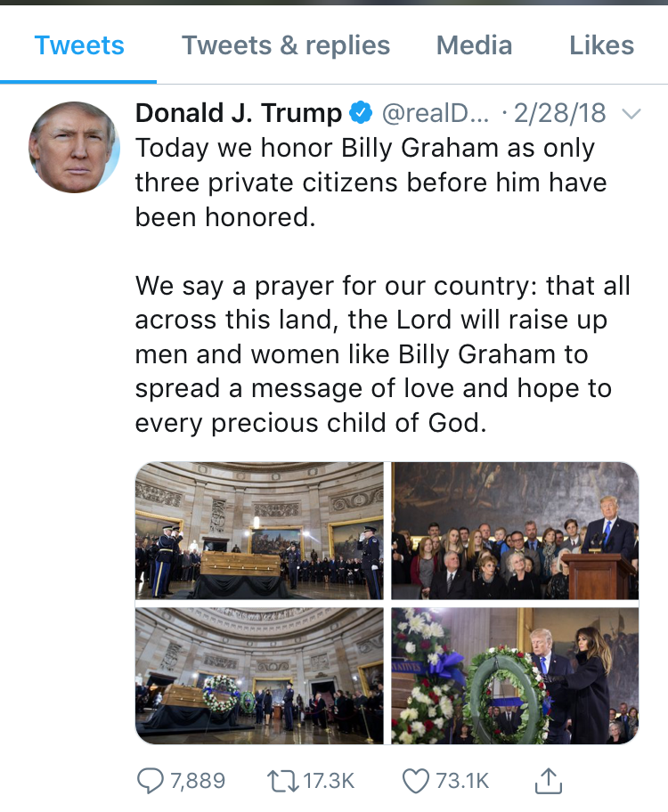Switch to the Tweets tab

[x=78, y=45]
